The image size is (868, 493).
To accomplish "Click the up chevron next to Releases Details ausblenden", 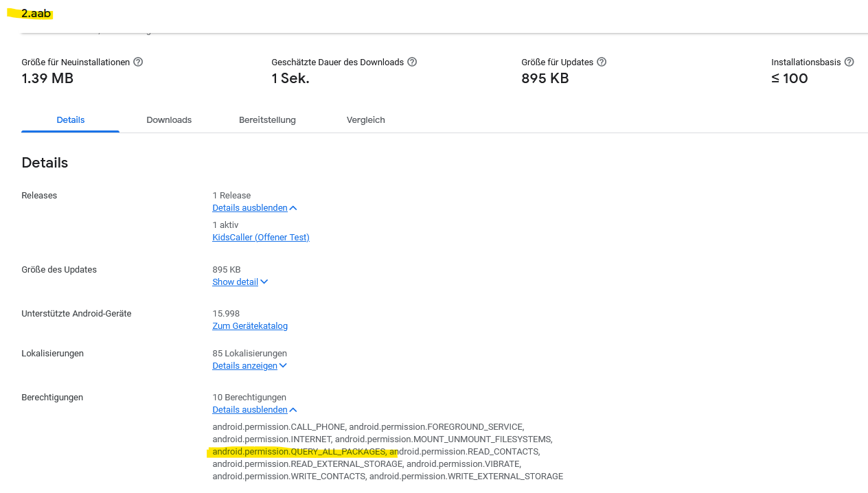I will (293, 208).
